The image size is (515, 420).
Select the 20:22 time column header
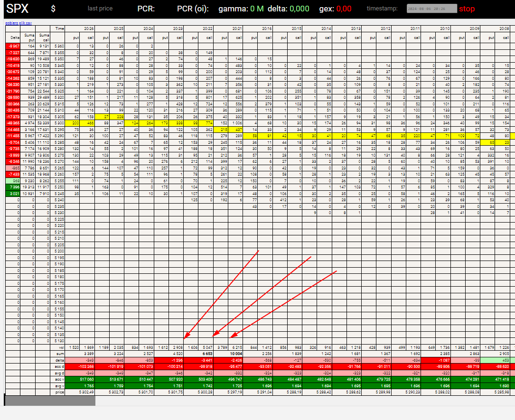(198, 28)
